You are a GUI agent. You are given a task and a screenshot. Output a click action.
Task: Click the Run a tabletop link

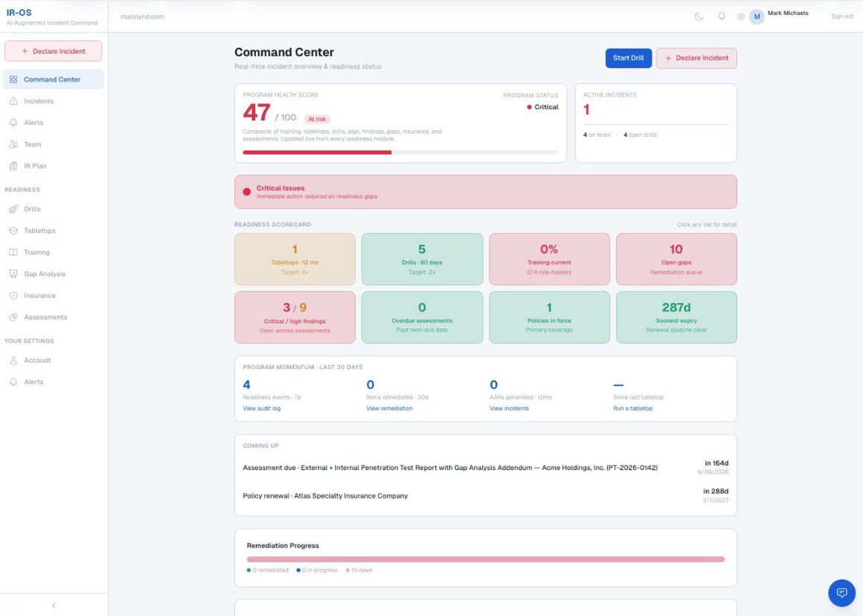[x=632, y=408]
